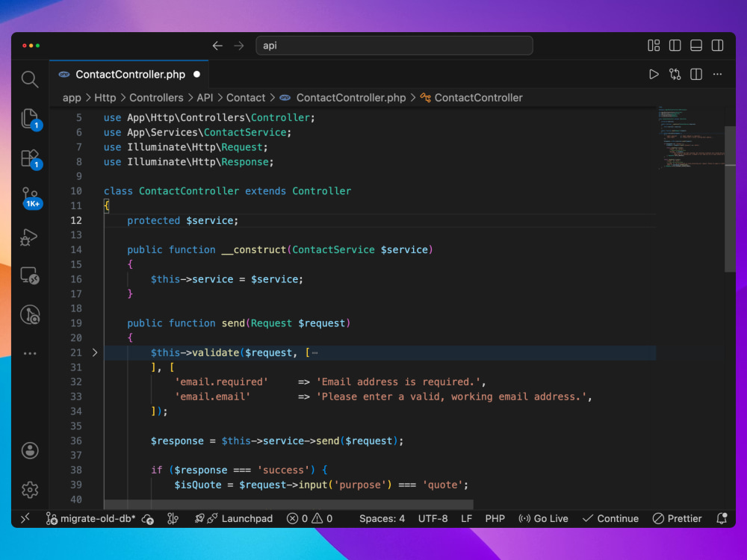Click the Prettier status item
Viewport: 747px width, 560px height.
(677, 519)
